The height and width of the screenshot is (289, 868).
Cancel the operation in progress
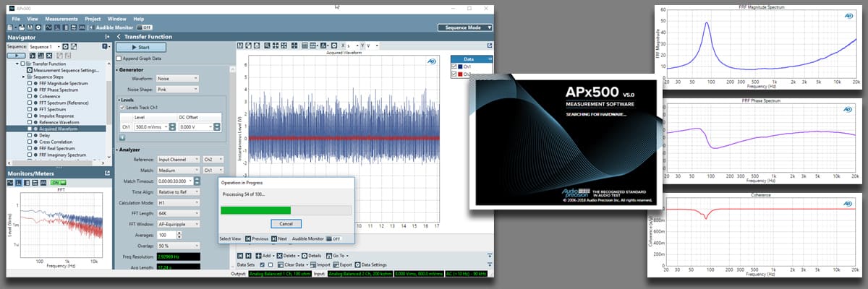coord(285,223)
